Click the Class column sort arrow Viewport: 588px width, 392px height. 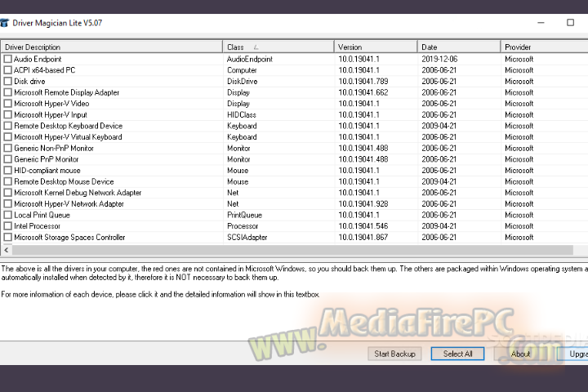256,47
